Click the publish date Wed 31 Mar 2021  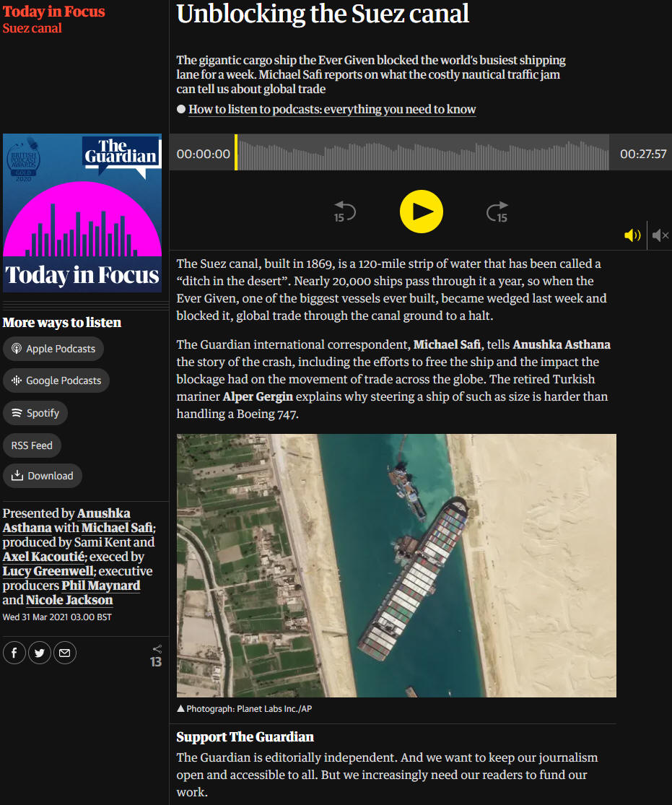(57, 617)
